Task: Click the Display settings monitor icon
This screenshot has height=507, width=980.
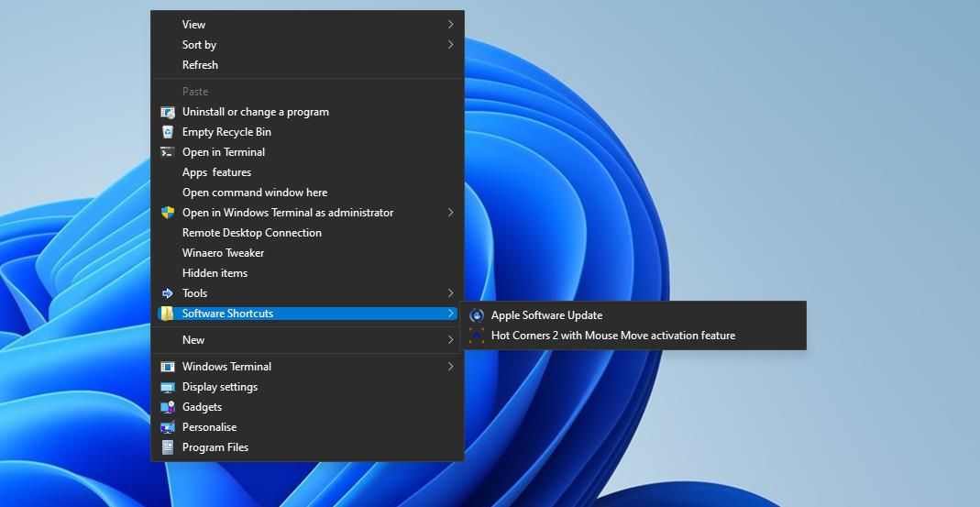Action: 167,387
